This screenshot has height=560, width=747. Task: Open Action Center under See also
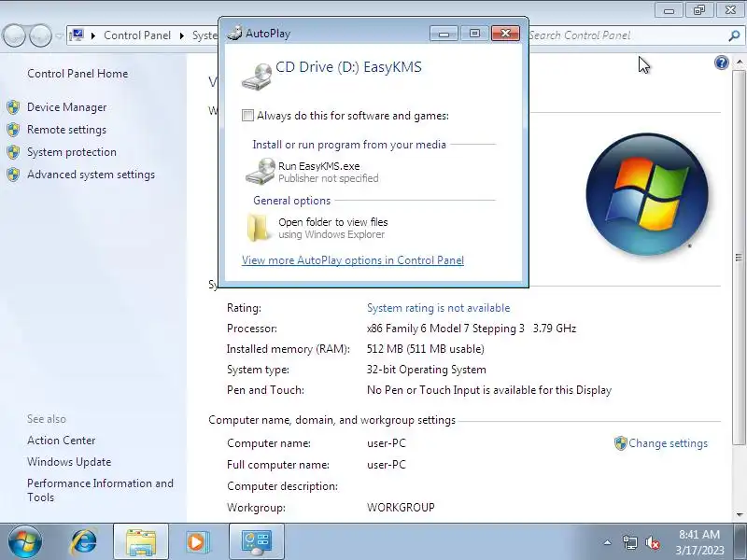(x=61, y=440)
